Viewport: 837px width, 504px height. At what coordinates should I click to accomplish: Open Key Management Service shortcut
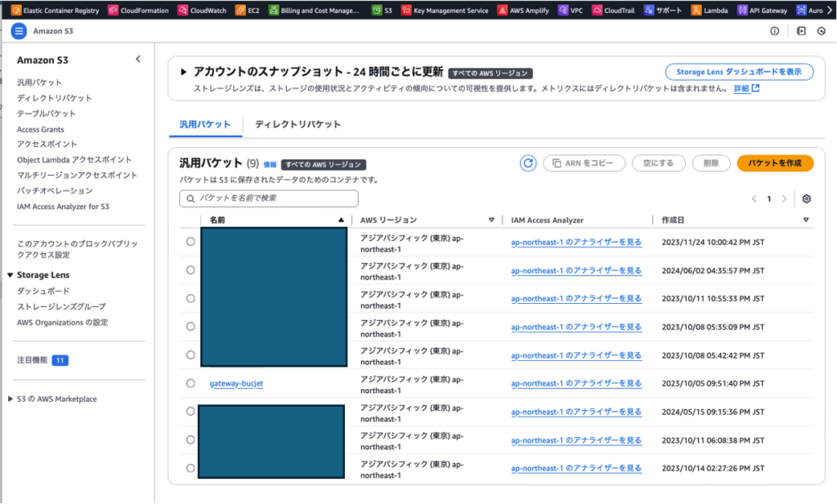point(445,10)
